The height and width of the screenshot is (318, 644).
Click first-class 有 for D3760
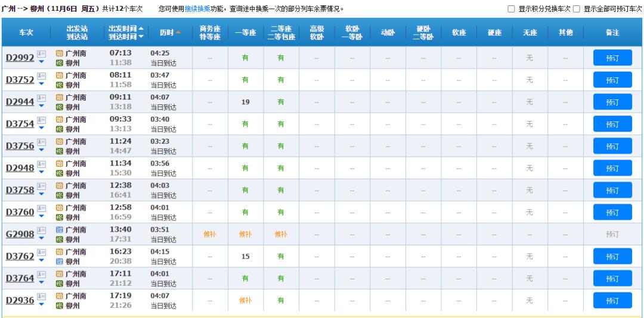[x=245, y=212]
